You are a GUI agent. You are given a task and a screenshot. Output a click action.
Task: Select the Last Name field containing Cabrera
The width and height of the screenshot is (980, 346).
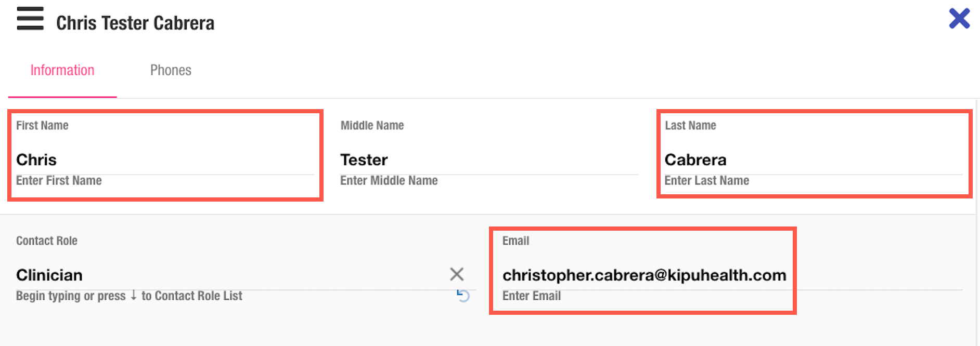point(813,159)
